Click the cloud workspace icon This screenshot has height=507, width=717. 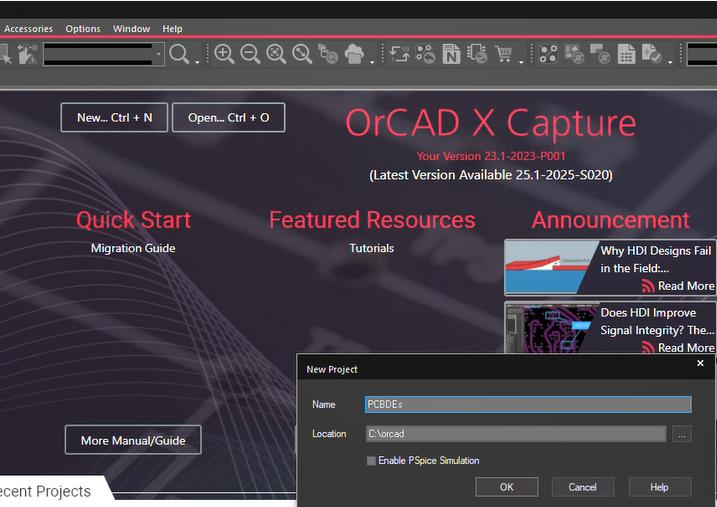coord(354,54)
